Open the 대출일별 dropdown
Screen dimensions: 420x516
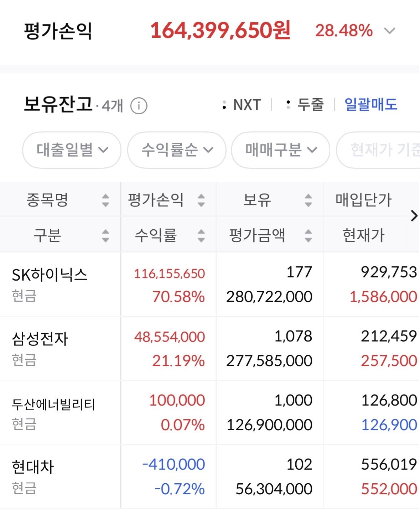pos(72,150)
